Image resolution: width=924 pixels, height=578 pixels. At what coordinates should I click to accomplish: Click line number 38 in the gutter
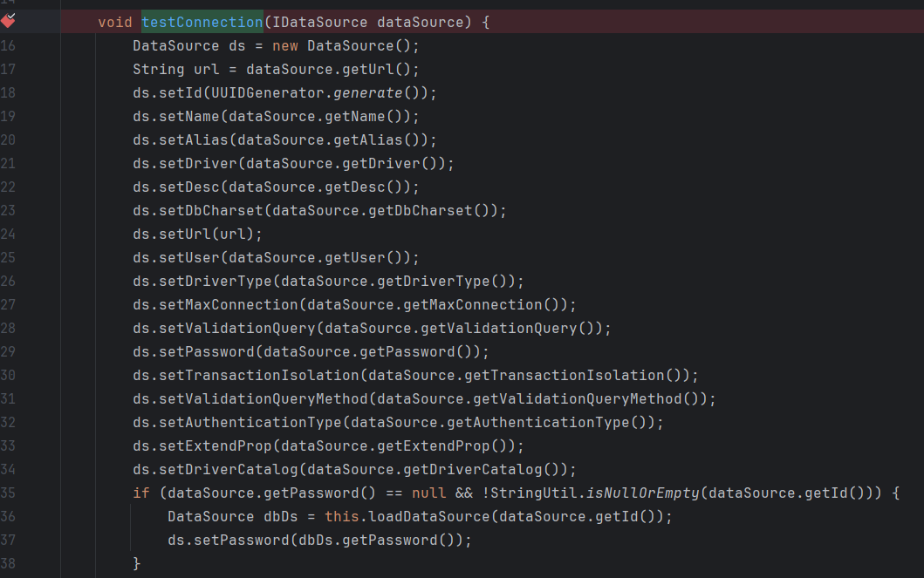8,563
